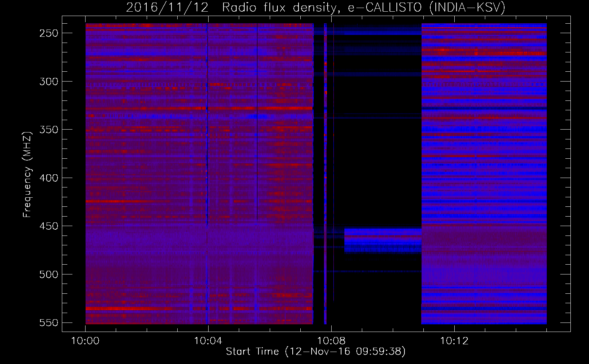This screenshot has height=364, width=589.
Task: Click the 10:12 time tick label
Action: pos(454,341)
